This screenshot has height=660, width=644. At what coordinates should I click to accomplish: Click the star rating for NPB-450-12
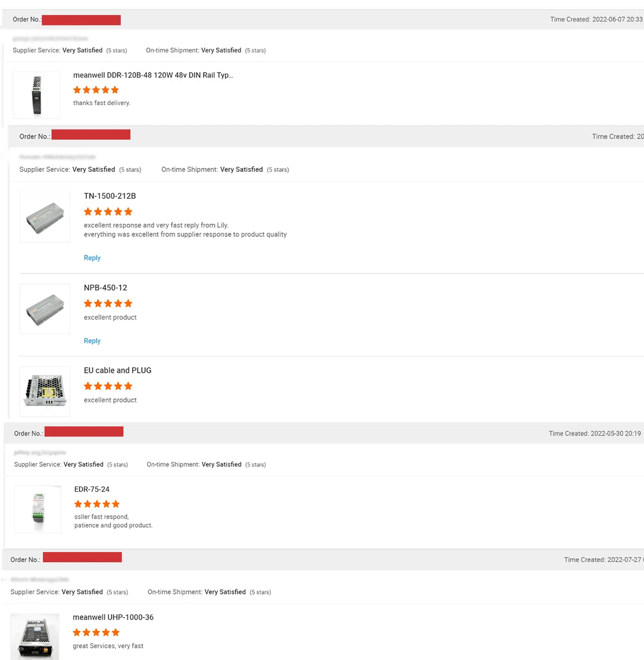click(108, 303)
